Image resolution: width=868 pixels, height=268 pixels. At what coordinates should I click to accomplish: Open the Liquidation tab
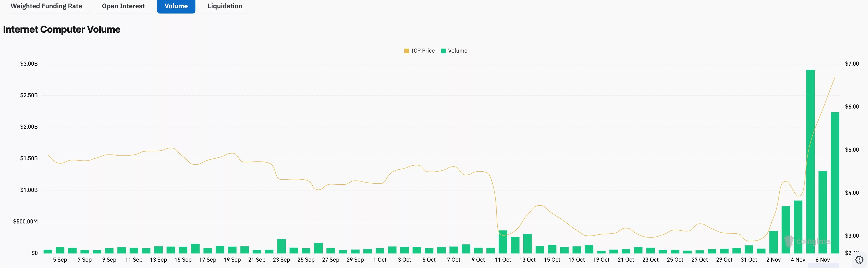pos(224,6)
